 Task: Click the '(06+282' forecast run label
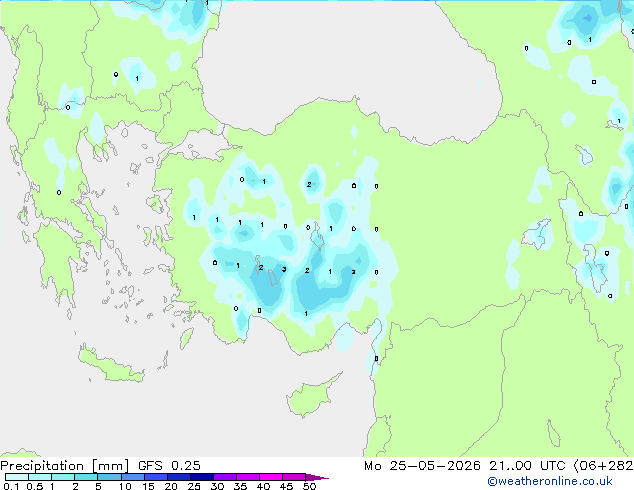click(603, 466)
